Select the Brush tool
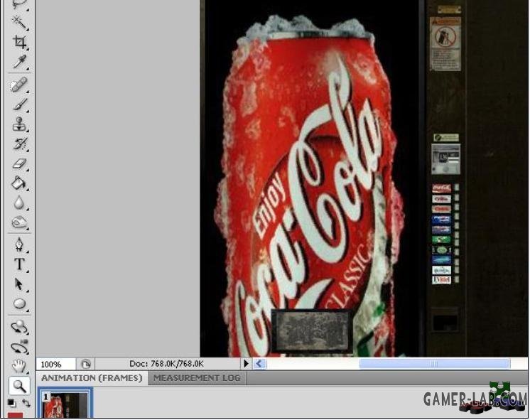The width and height of the screenshot is (530, 420). coord(19,104)
